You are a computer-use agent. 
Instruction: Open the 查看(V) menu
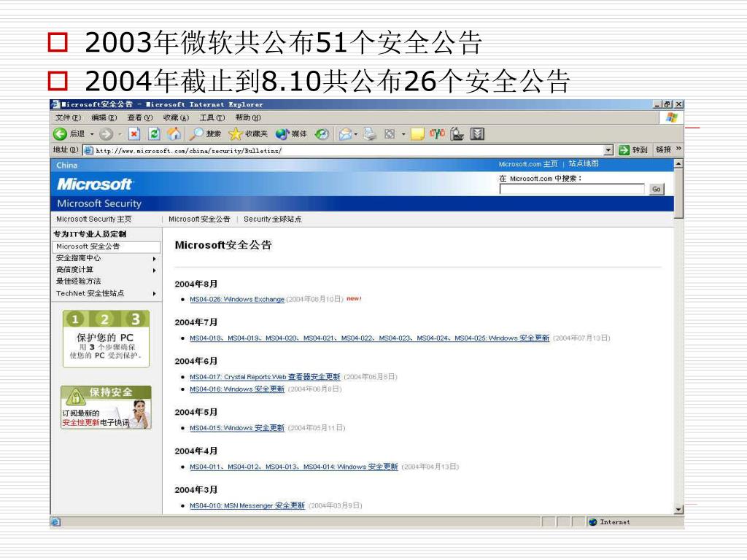point(139,117)
